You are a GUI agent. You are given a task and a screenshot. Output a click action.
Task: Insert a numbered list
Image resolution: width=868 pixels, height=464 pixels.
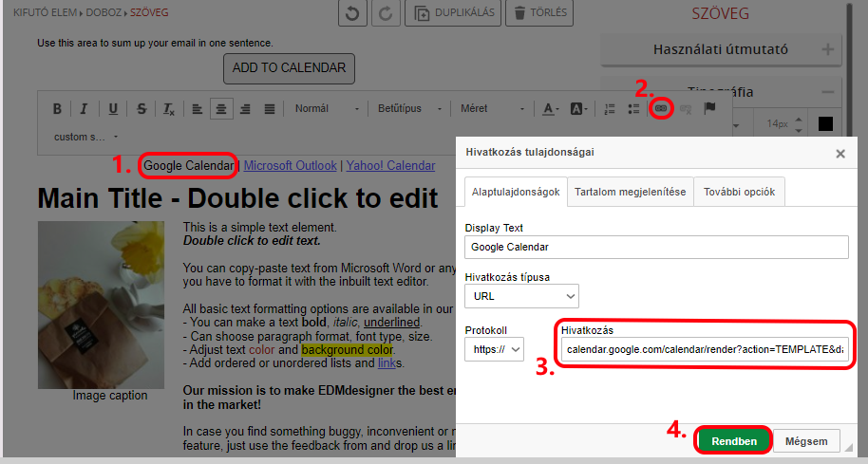tap(610, 109)
